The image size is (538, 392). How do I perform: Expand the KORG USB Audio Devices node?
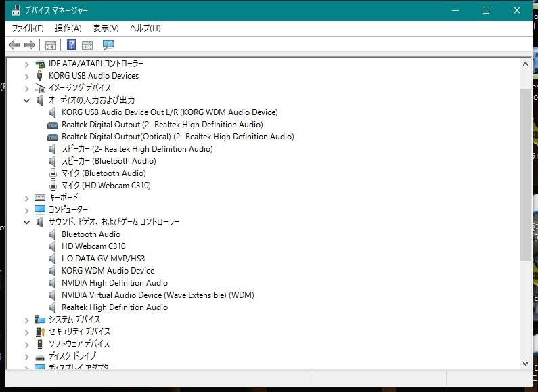coord(27,77)
